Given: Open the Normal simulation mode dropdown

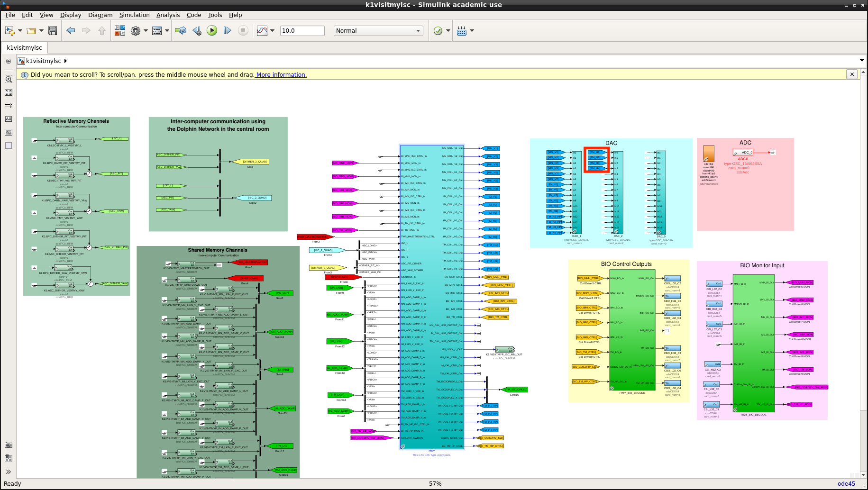Looking at the screenshot, I should tap(378, 31).
